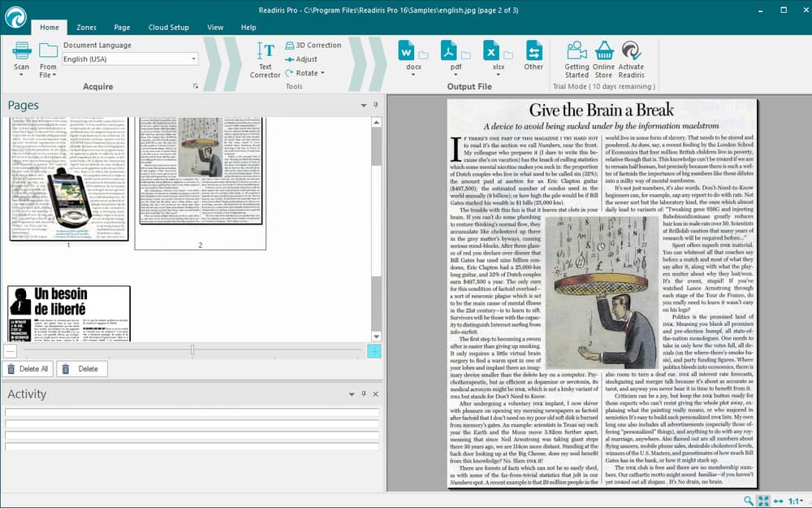
Task: Open the Help tab
Action: click(248, 28)
